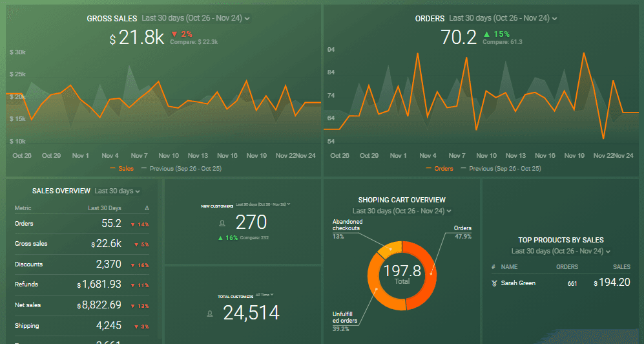Screen dimensions: 644x344
Task: Click the New Customers person icon
Action: [x=223, y=223]
